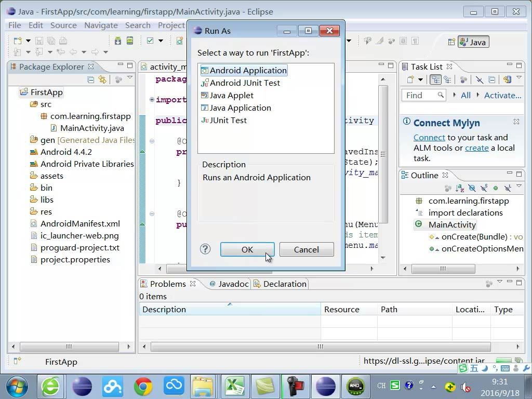Screen dimensions: 532x399
Task: Open the Edit menu
Action: click(36, 25)
